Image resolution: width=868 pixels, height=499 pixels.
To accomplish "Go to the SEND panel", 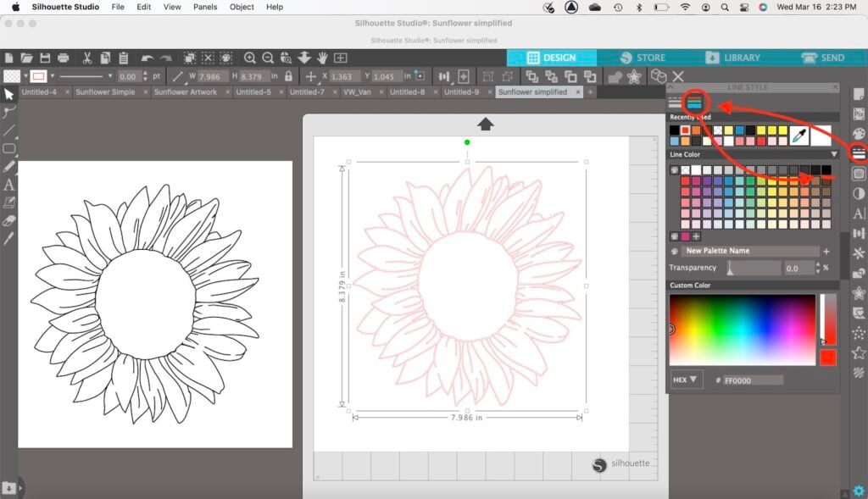I will pos(823,58).
